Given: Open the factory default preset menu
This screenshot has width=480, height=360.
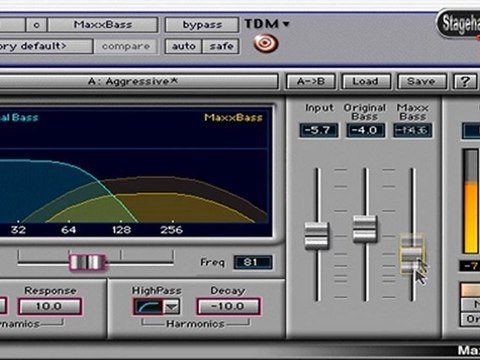Looking at the screenshot, I should 46,46.
